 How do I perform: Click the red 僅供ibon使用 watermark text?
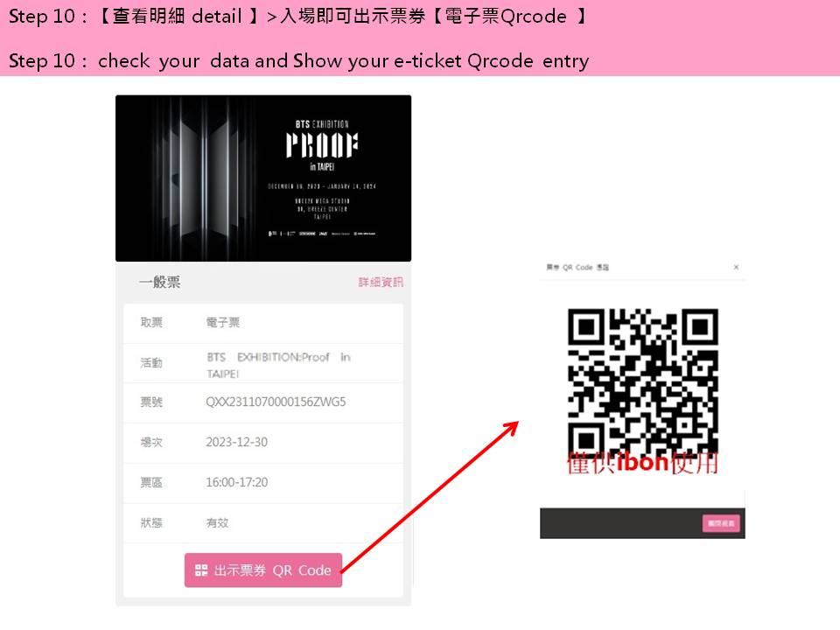[642, 463]
